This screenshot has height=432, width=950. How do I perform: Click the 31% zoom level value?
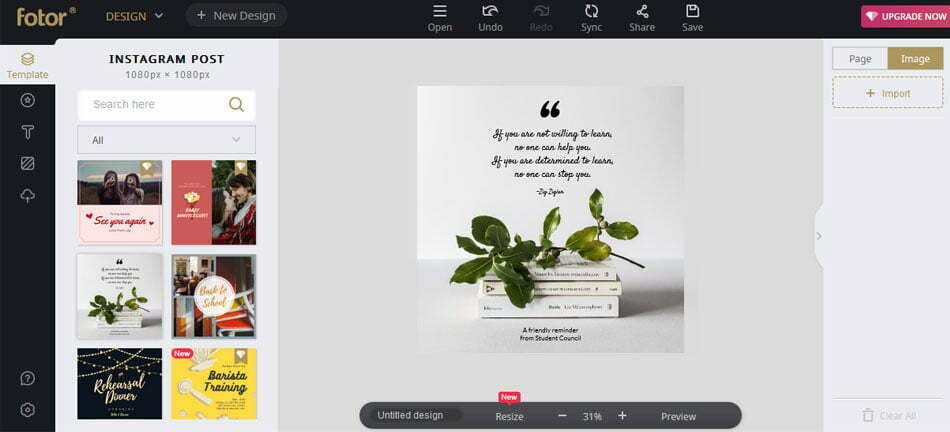point(592,417)
